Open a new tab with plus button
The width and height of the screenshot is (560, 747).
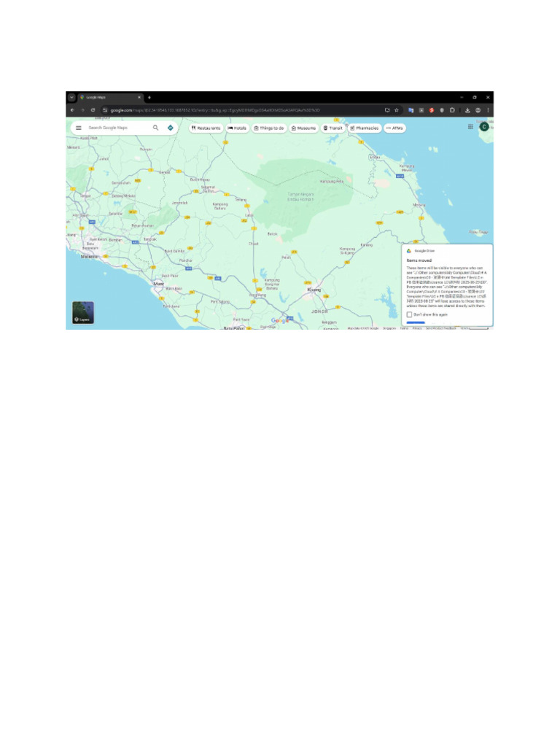(x=149, y=97)
